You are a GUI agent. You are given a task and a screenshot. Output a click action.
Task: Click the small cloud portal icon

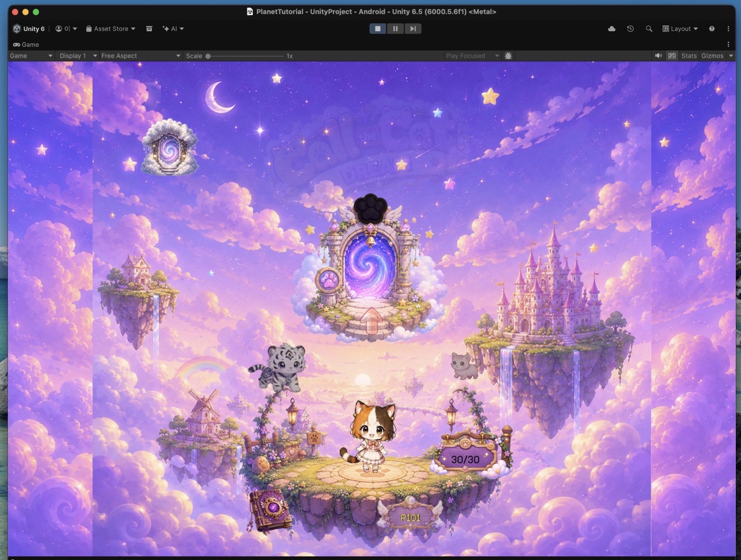[170, 148]
